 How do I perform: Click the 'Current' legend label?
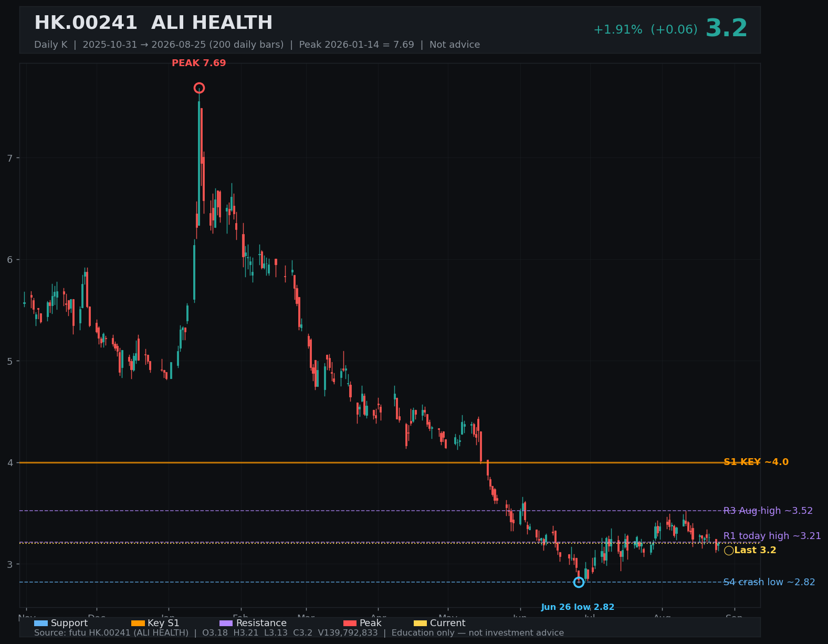pos(447,623)
